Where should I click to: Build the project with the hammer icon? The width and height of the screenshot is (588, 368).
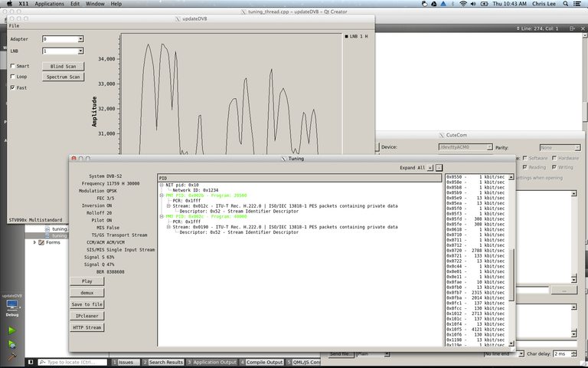click(x=12, y=356)
